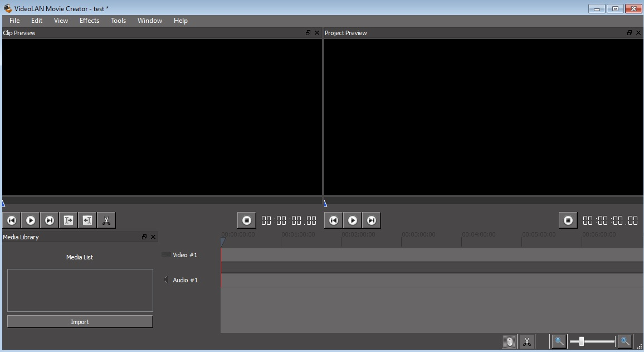Click the Clip Preview timecode display
Screen dimensions: 644x352
(x=289, y=220)
